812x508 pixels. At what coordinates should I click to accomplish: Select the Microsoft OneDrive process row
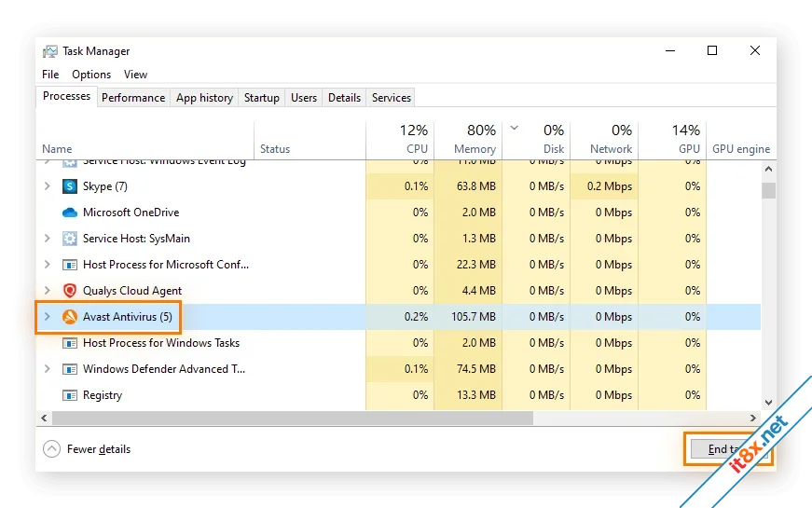pos(398,213)
